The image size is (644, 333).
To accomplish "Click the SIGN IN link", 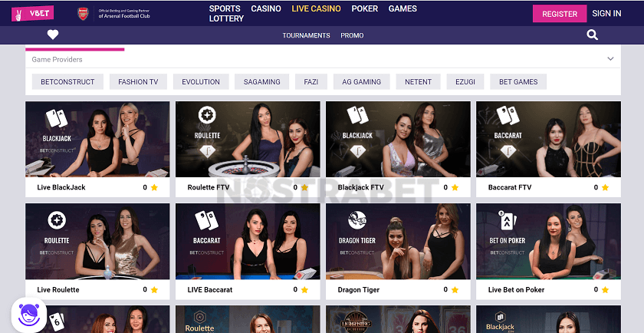I will click(x=606, y=14).
